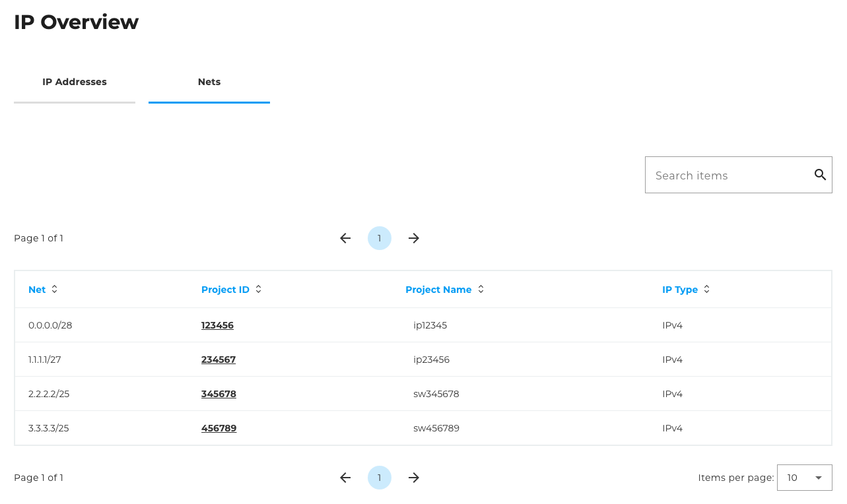Open project ID 234567 link
This screenshot has width=847, height=504.
click(219, 360)
